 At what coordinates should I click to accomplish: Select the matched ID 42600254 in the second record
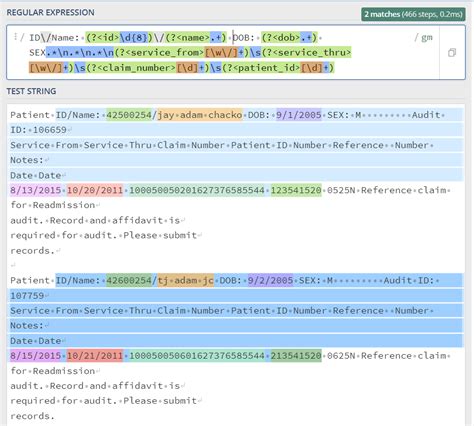tap(129, 281)
